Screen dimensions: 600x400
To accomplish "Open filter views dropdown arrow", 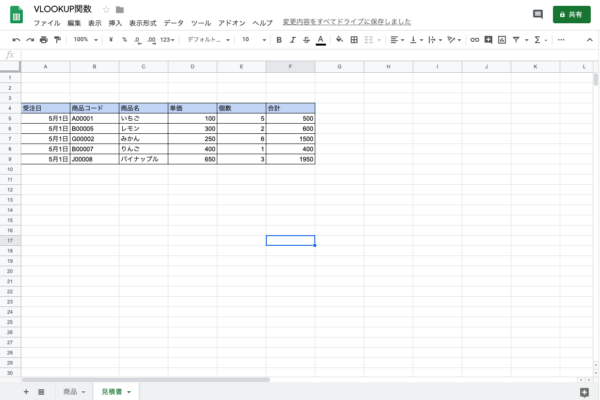I will (x=527, y=40).
